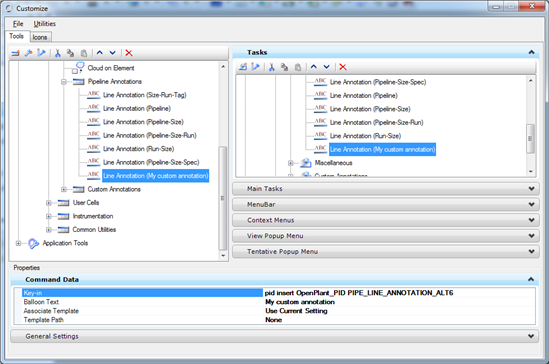Expand the User Cells node
This screenshot has height=364, width=549.
(49, 203)
